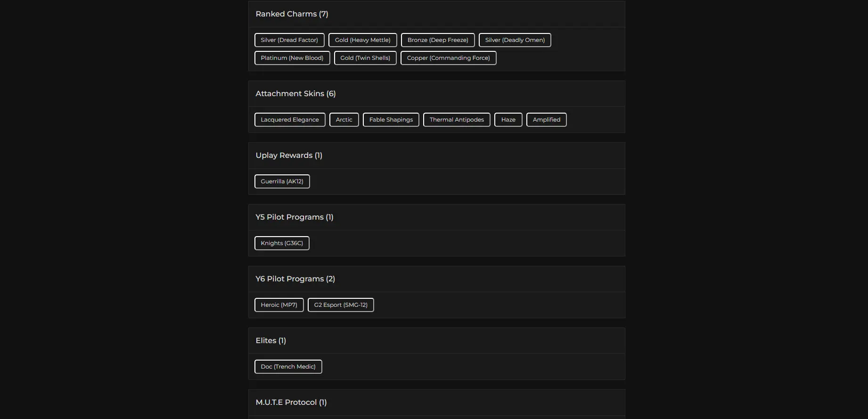Click the Copper (Commanding Force) tag
This screenshot has width=868, height=419.
point(448,58)
